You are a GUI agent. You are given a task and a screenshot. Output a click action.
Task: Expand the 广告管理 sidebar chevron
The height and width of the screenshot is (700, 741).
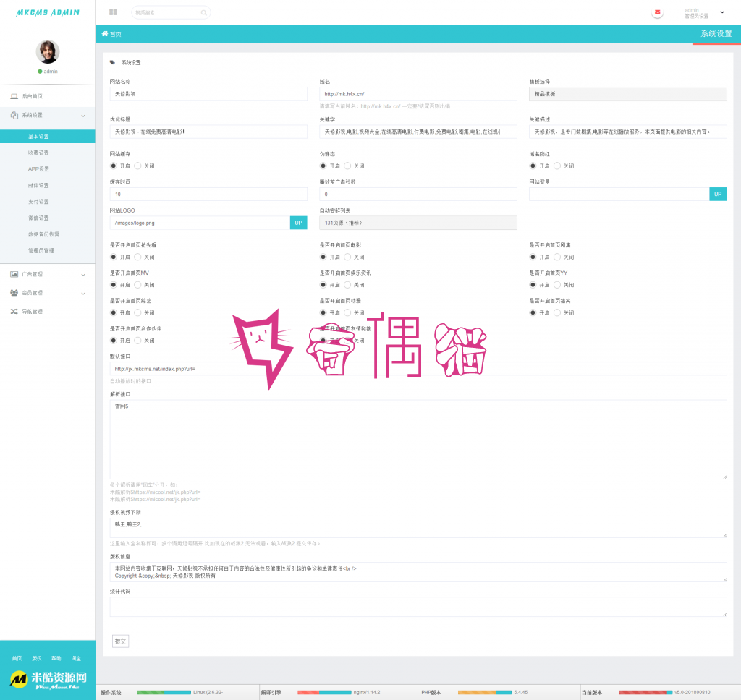click(83, 274)
